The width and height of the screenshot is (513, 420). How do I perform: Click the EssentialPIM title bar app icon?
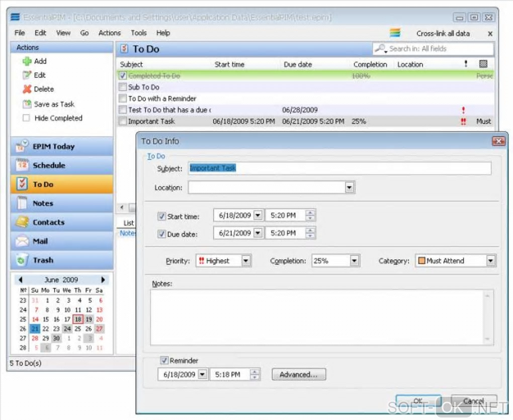[x=15, y=17]
